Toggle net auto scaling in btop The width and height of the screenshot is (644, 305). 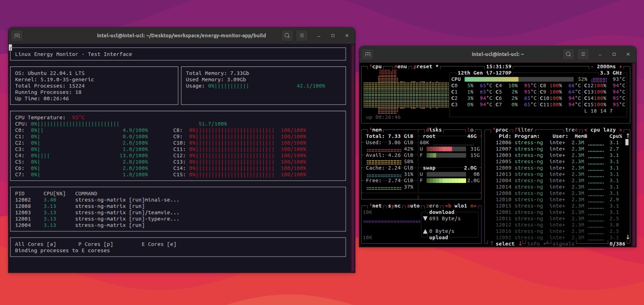tap(413, 206)
